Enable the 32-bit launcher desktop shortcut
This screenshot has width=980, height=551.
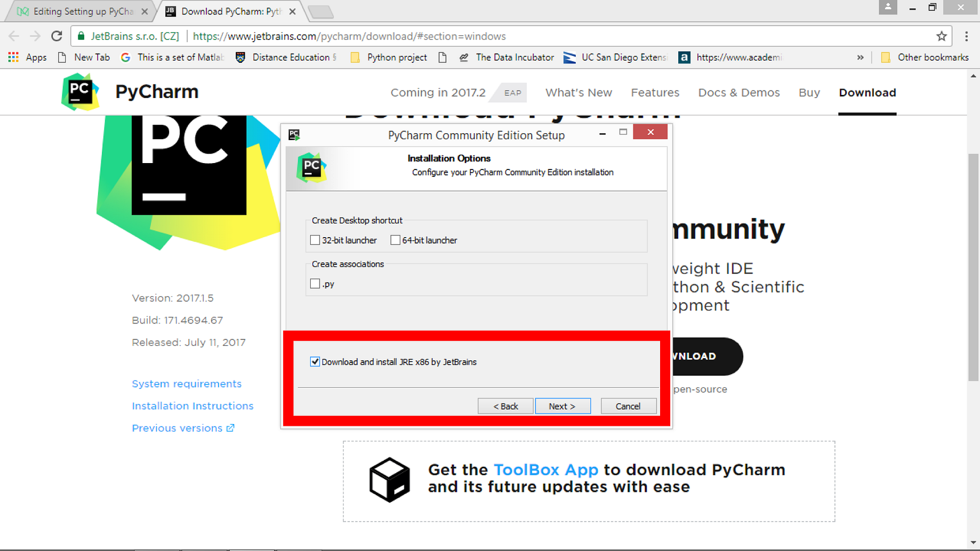pyautogui.click(x=315, y=240)
